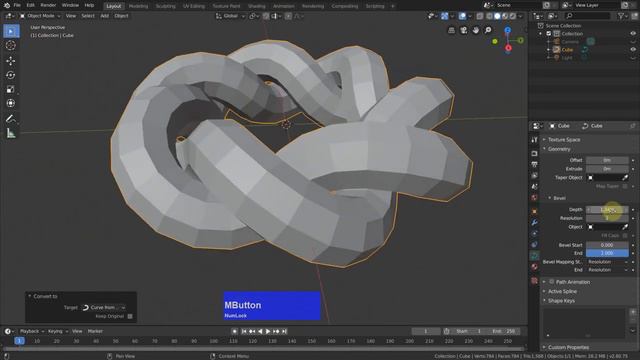Expand the Shape Keys panel
Image resolution: width=640 pixels, height=360 pixels.
coord(561,301)
